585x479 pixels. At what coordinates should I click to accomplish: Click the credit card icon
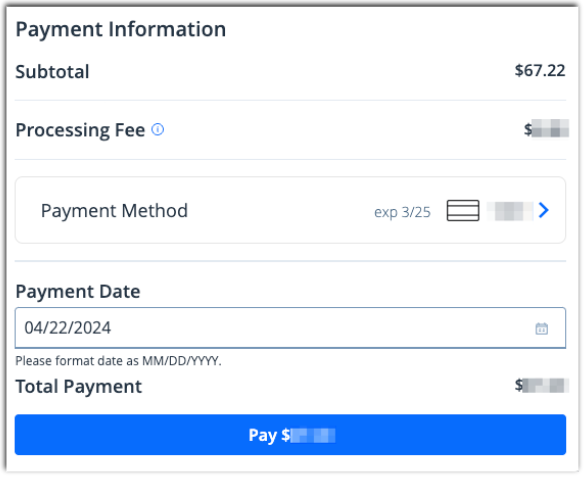[x=463, y=210]
